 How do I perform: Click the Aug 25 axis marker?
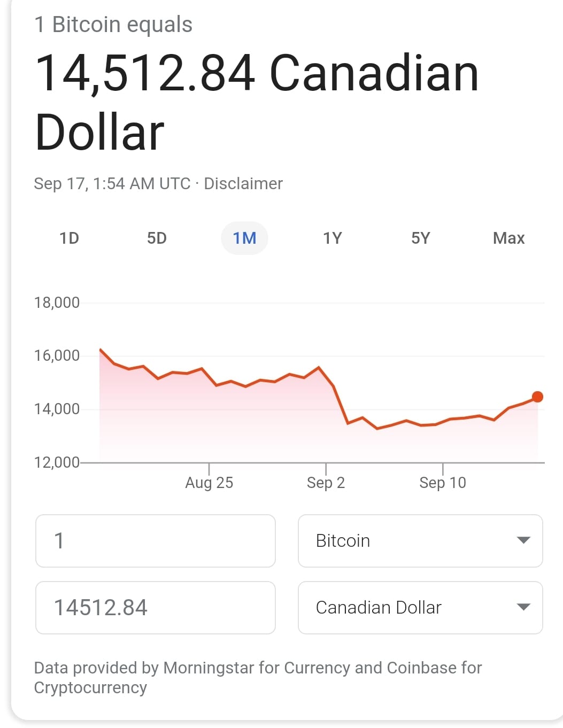209,483
